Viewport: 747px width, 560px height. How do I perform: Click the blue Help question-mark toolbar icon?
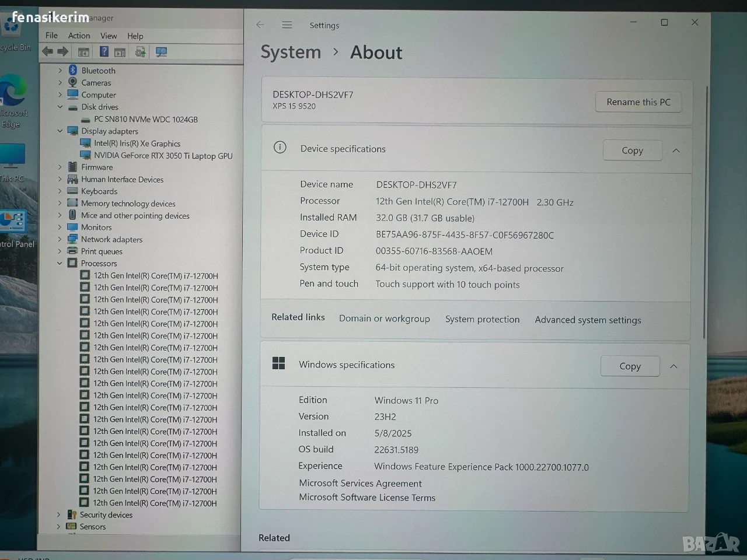[x=104, y=51]
